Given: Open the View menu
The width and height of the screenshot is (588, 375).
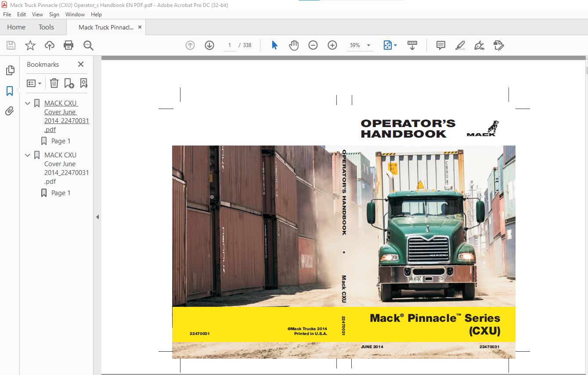Looking at the screenshot, I should click(x=37, y=15).
